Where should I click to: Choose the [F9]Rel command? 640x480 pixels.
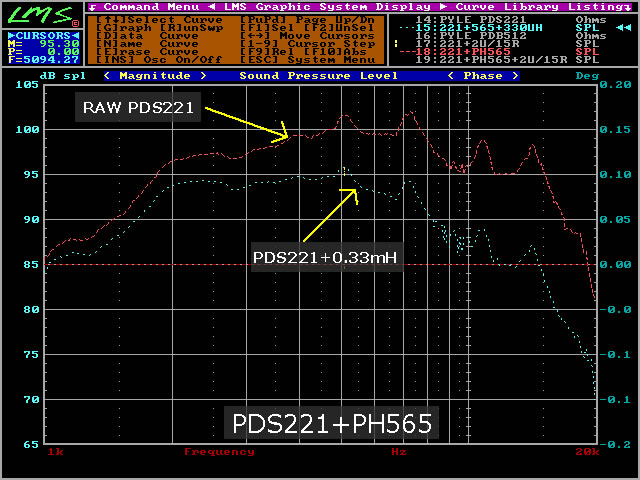(267, 52)
